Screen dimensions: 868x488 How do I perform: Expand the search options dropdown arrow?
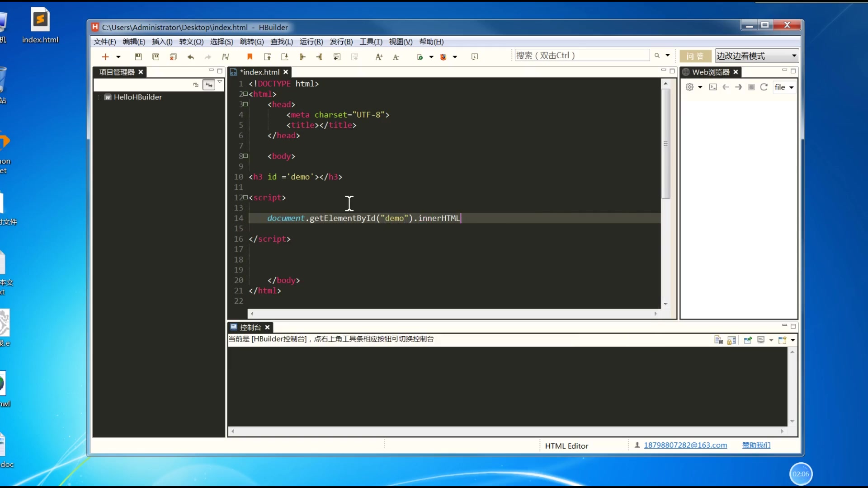(x=668, y=55)
